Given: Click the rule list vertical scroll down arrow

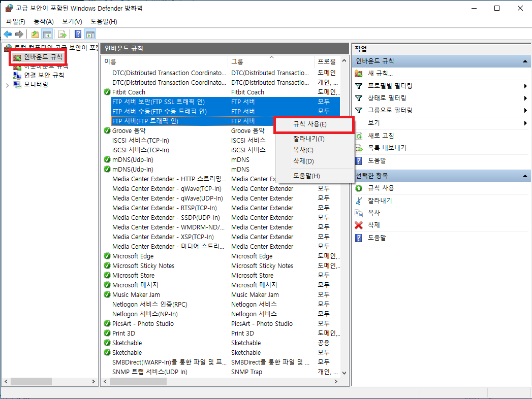Looking at the screenshot, I should [x=345, y=373].
